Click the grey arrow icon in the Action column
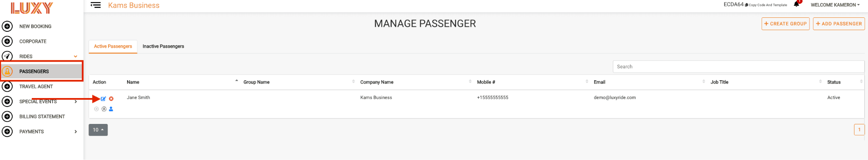The image size is (868, 160). [97, 109]
